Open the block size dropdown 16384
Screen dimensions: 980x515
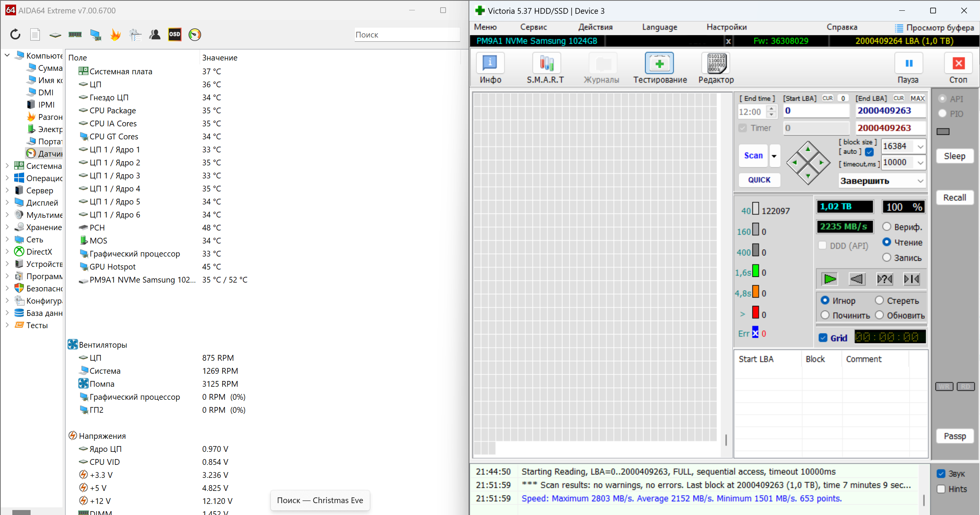920,146
